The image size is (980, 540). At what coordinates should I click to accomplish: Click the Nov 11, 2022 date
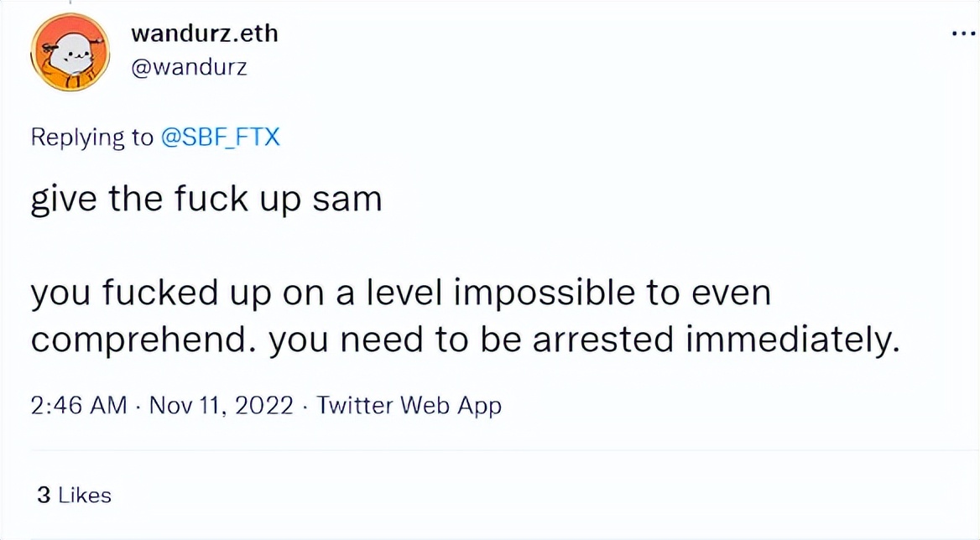(x=222, y=406)
